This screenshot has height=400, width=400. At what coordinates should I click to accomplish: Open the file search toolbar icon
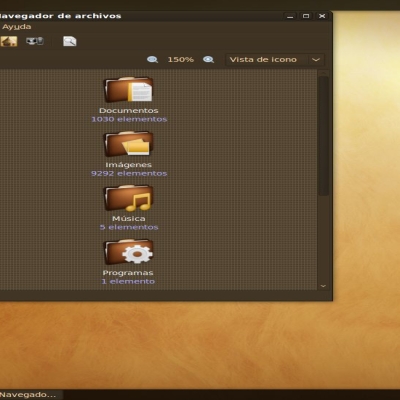70,41
